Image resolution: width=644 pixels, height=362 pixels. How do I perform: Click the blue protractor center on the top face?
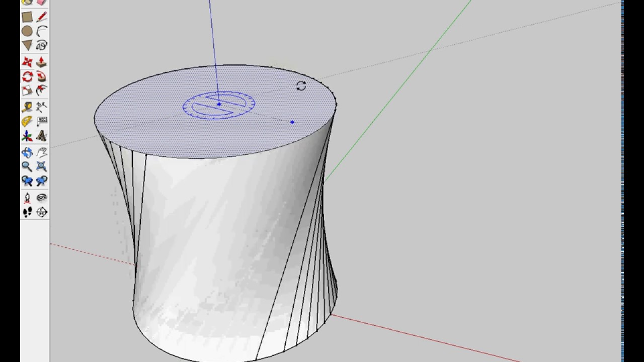pos(219,105)
